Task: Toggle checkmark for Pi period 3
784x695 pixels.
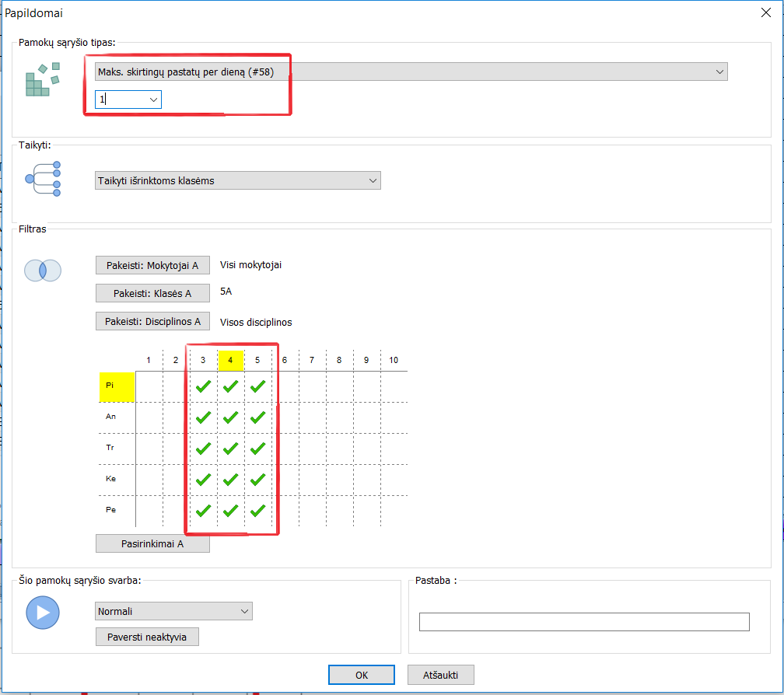Action: (204, 386)
